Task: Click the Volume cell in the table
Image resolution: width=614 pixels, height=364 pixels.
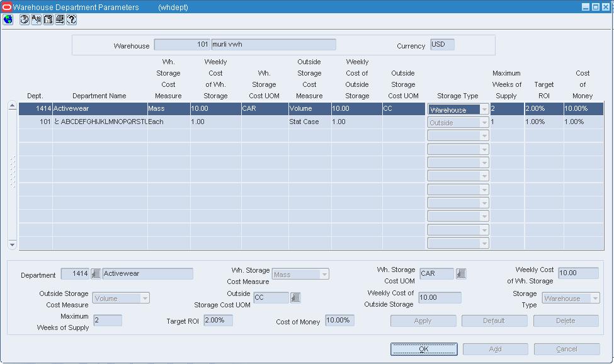Action: [310, 109]
